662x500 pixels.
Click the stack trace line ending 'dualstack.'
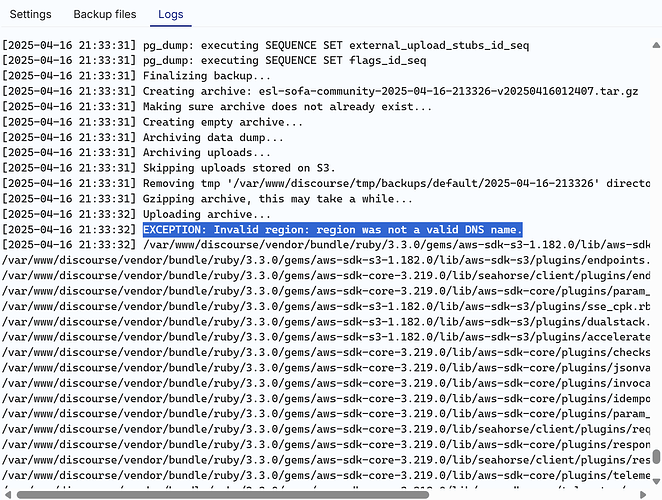[x=326, y=322]
